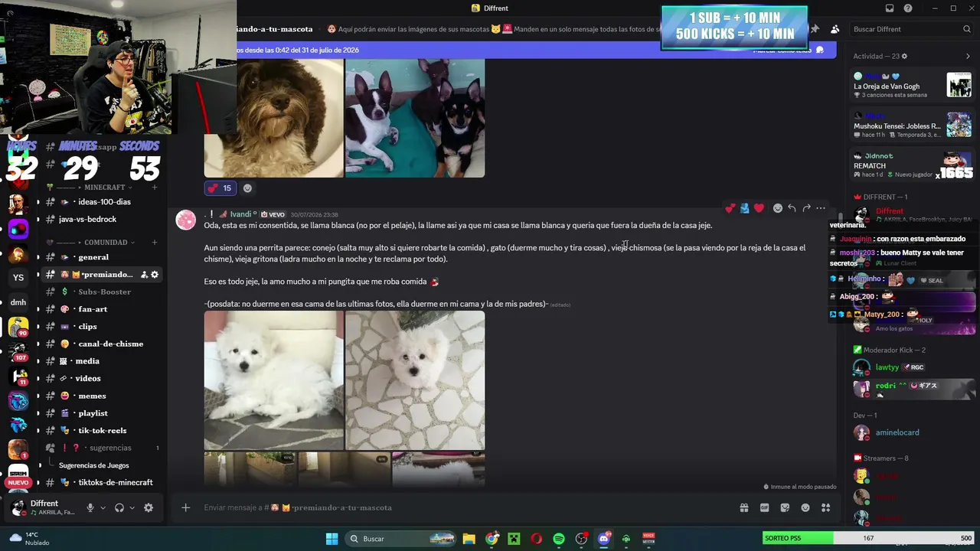Open the sticker picker
980x551 pixels.
pyautogui.click(x=785, y=507)
